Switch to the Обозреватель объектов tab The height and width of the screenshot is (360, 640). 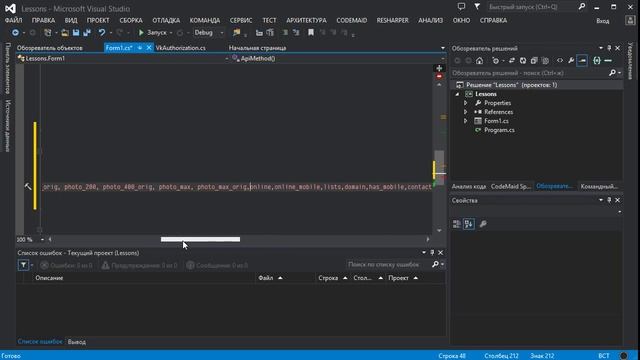50,48
